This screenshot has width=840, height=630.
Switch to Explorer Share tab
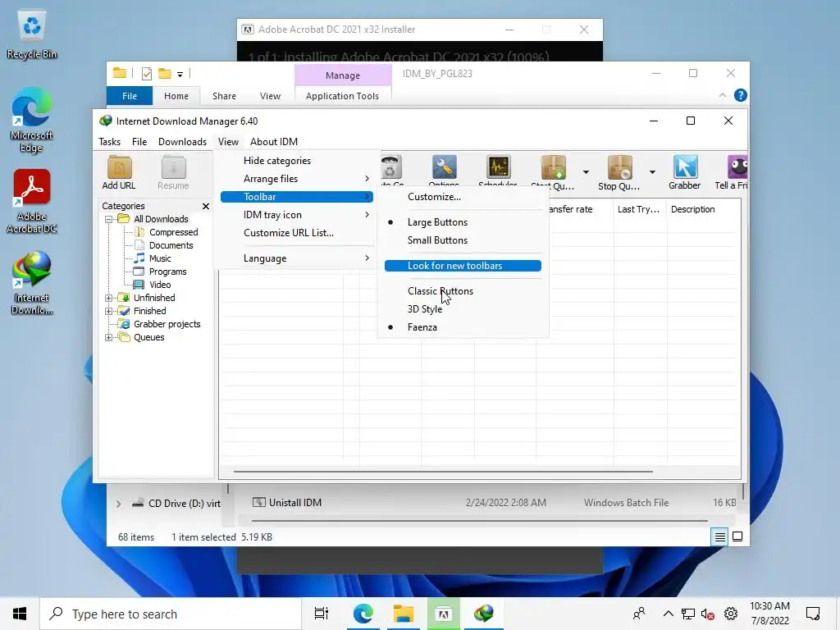coord(224,96)
